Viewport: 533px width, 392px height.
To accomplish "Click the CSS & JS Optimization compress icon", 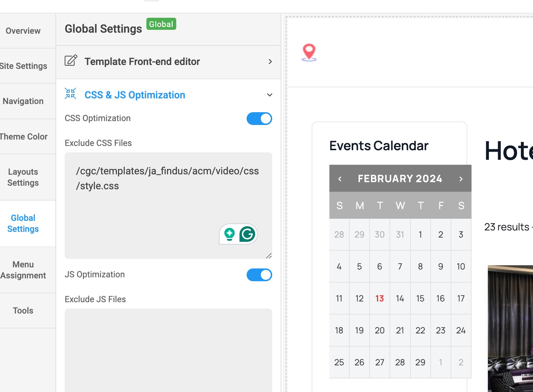I will (x=70, y=94).
